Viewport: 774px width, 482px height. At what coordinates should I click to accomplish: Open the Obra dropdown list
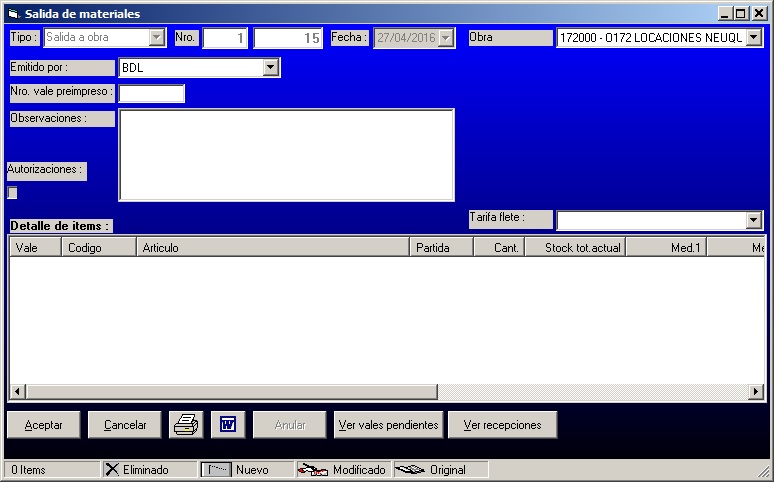point(754,38)
